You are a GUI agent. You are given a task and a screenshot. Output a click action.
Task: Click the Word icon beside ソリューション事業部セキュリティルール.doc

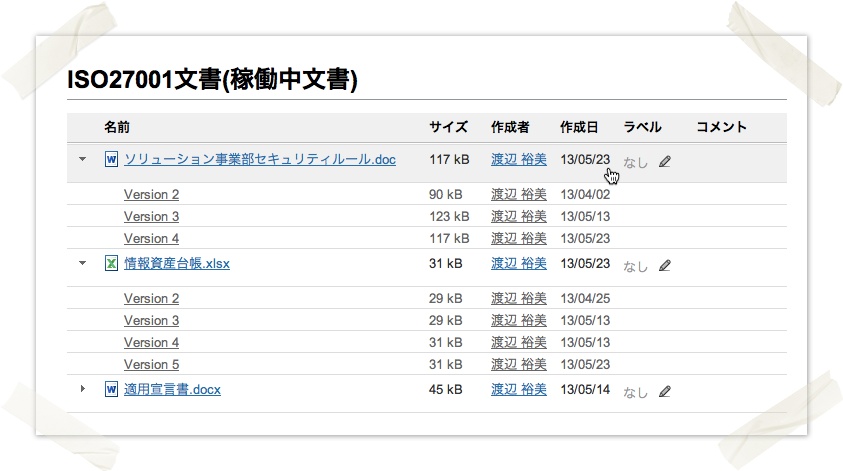tap(111, 159)
